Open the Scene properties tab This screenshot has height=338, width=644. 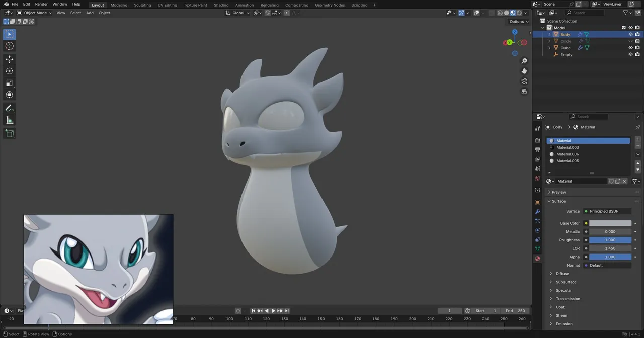[x=537, y=169]
